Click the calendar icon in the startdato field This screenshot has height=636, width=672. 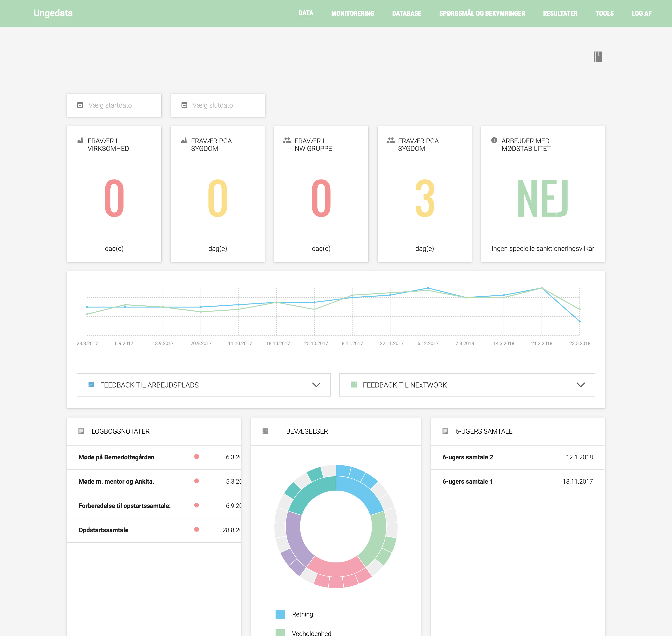[x=80, y=105]
